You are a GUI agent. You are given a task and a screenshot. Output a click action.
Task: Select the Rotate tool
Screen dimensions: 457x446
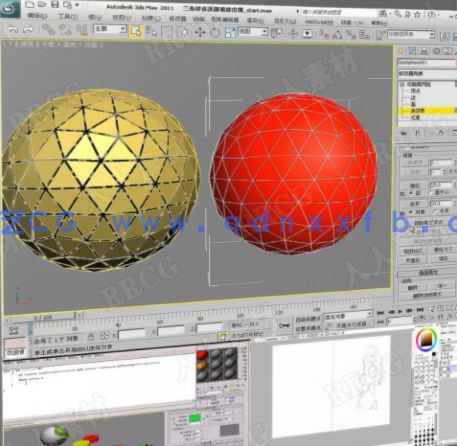click(x=215, y=33)
